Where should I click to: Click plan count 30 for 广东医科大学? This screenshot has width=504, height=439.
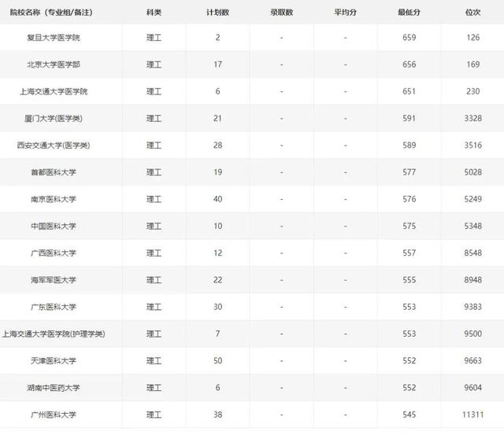pos(218,307)
